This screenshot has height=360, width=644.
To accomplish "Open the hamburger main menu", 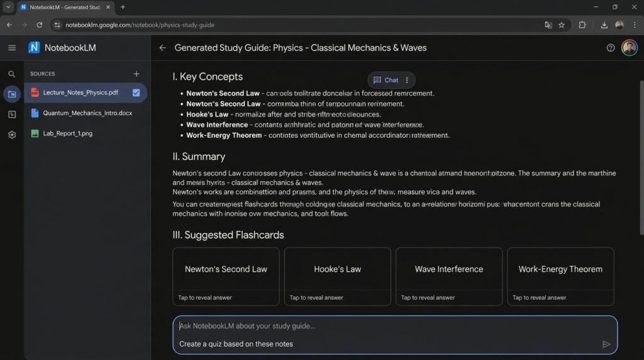I will tap(12, 48).
